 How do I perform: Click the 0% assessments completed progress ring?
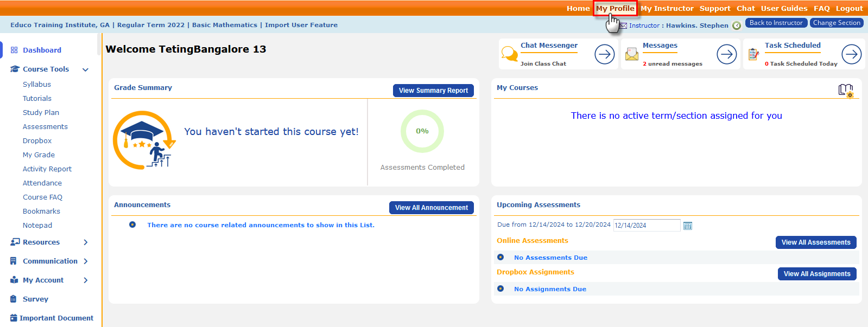(422, 131)
